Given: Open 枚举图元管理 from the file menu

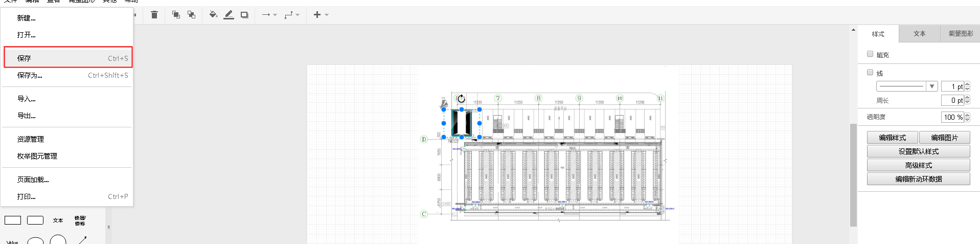Looking at the screenshot, I should click(67, 156).
